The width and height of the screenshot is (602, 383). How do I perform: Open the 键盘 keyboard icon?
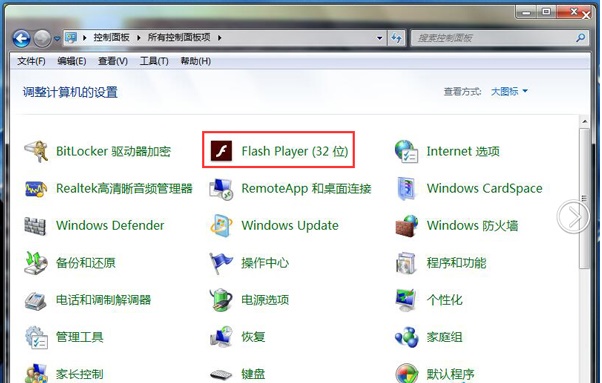(x=221, y=374)
